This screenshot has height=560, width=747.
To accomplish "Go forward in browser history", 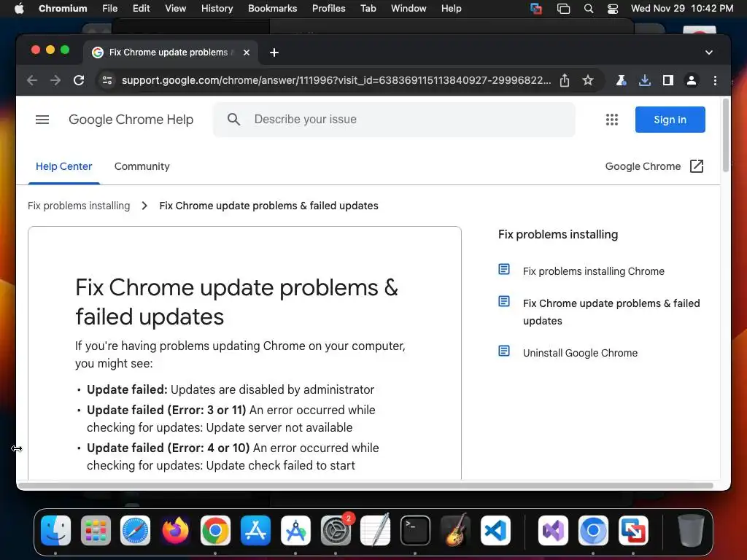I will 55,80.
